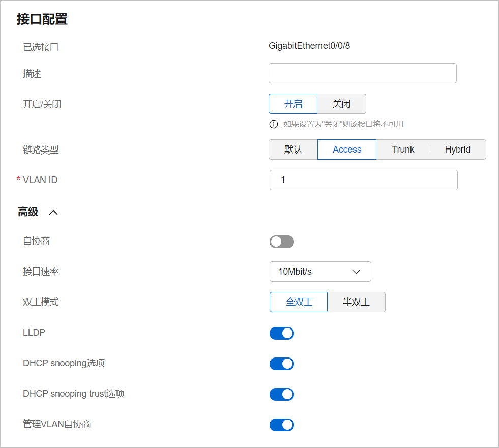Focus the 描述 text field

[x=363, y=73]
